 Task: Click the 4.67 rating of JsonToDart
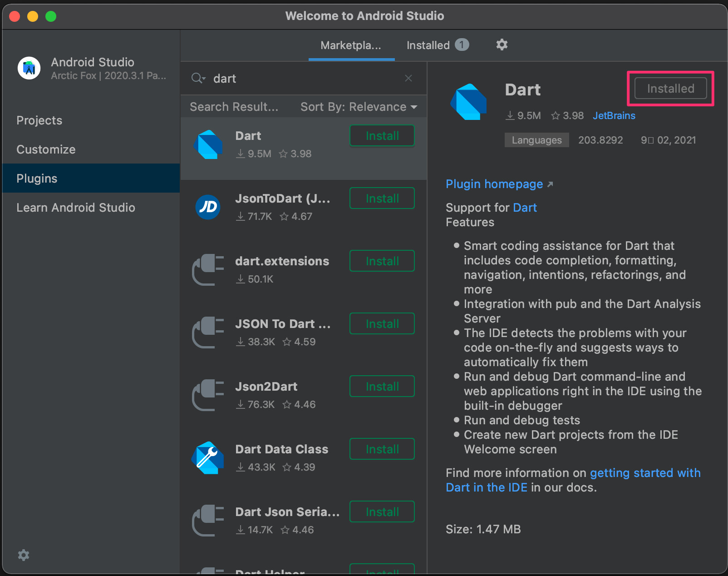tap(296, 216)
